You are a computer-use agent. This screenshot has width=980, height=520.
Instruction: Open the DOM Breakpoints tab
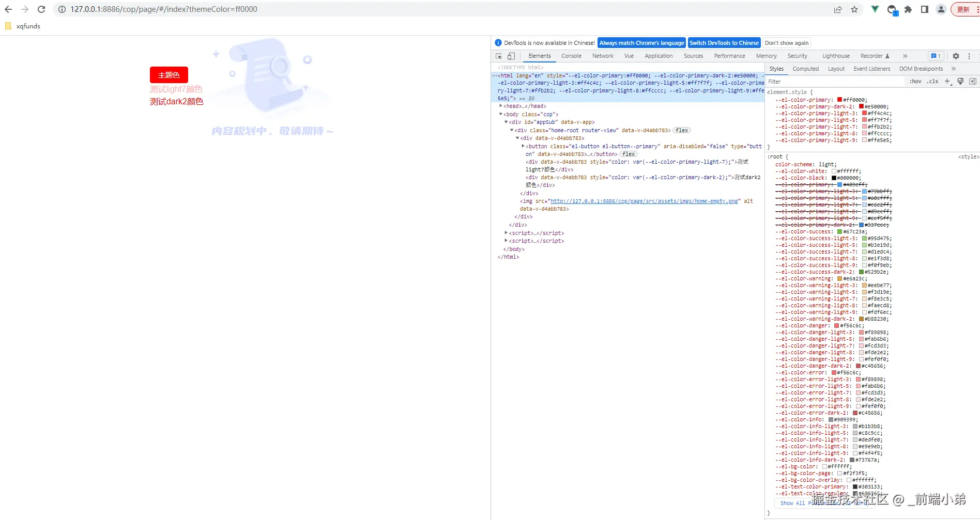click(921, 69)
